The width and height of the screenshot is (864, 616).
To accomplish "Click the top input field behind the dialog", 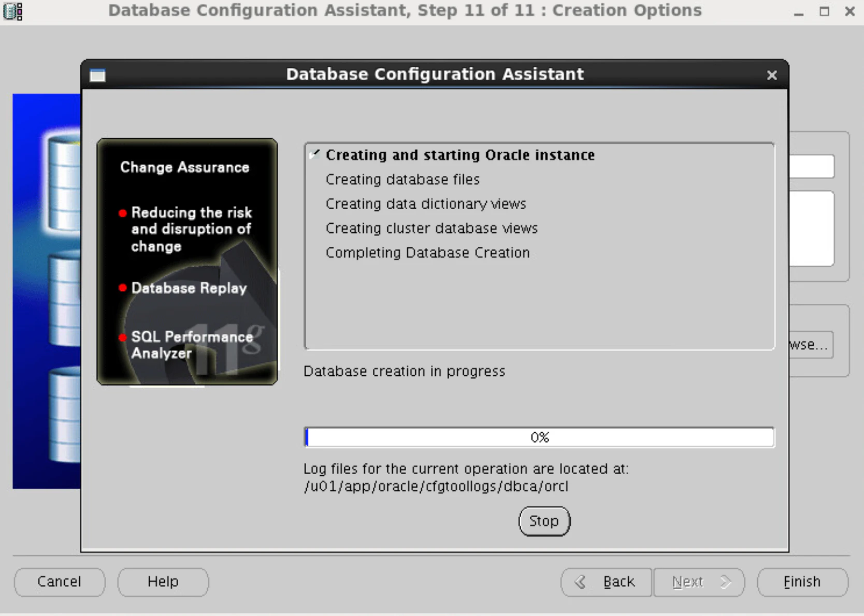I will (812, 167).
